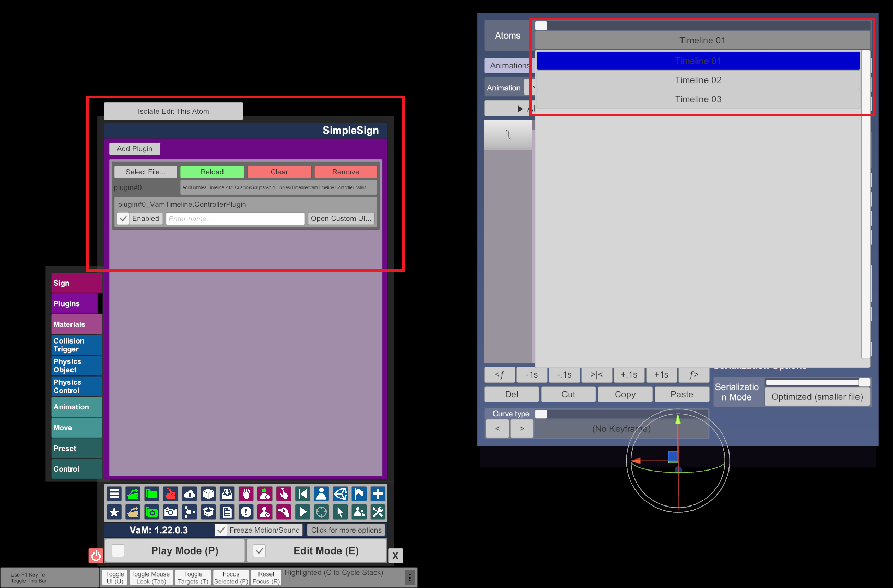The image size is (893, 588).
Task: Click the skip to start icon
Action: 302,494
